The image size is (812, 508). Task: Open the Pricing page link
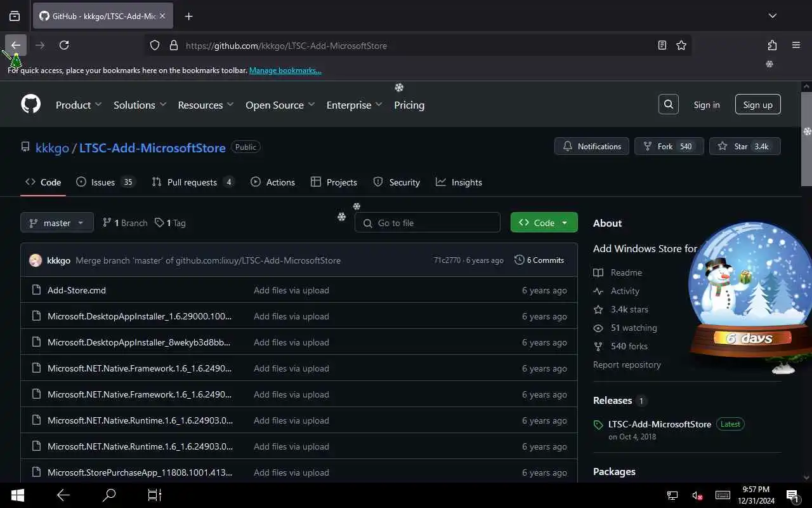point(409,105)
